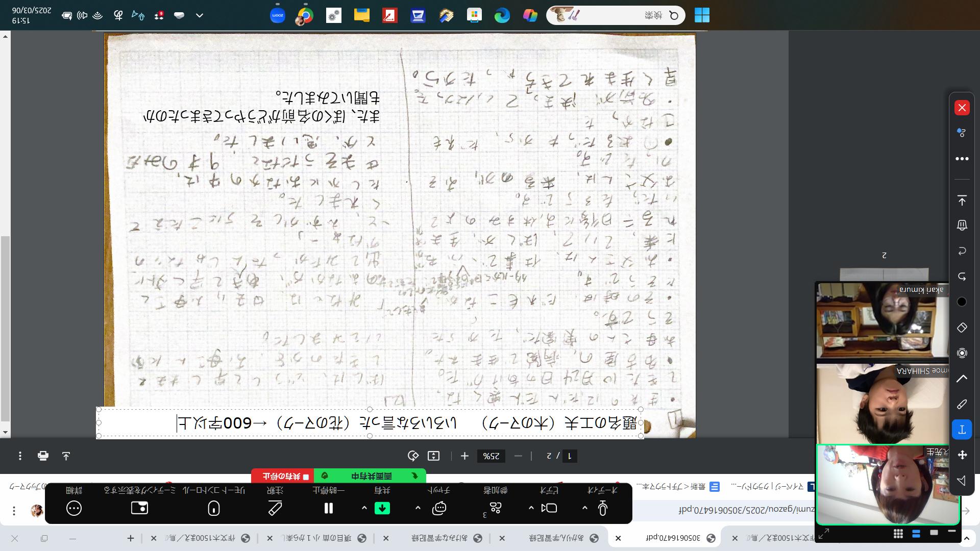Expand chat options chevron
This screenshot has height=551, width=980.
pyautogui.click(x=418, y=508)
